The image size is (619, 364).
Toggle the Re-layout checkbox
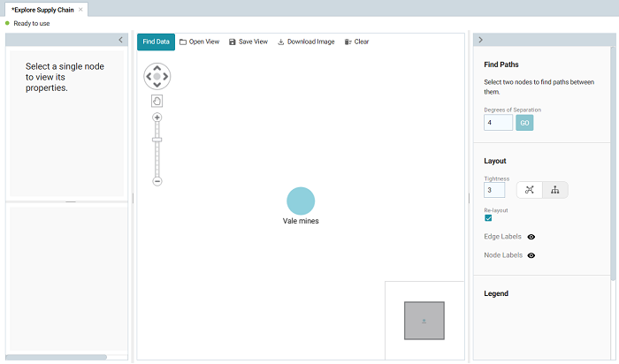coord(489,218)
